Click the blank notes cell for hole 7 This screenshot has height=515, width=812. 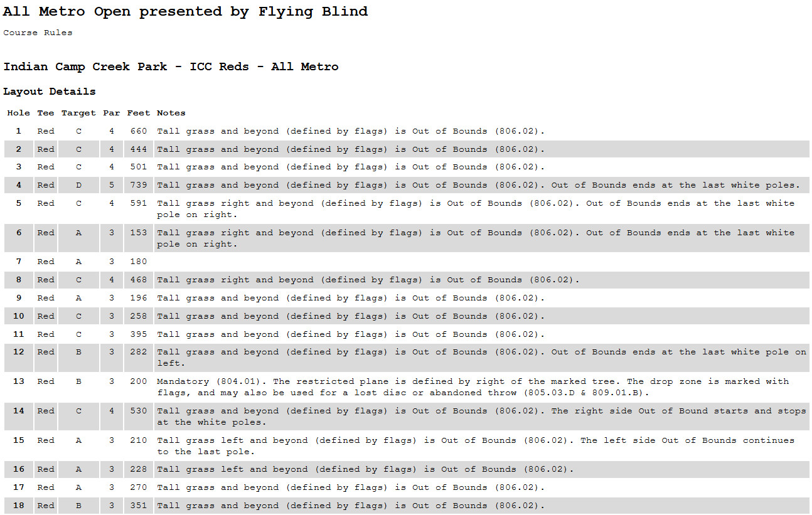pyautogui.click(x=481, y=262)
